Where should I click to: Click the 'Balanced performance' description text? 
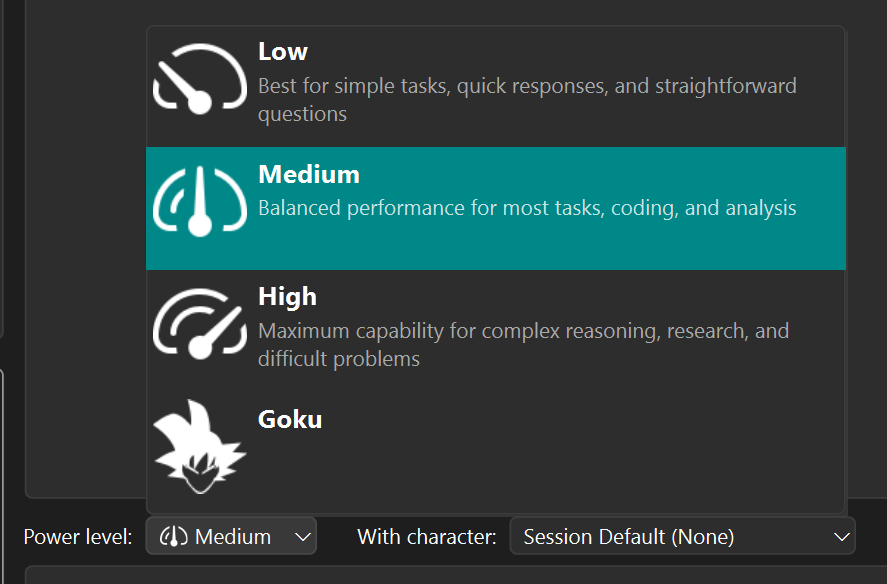tap(527, 208)
